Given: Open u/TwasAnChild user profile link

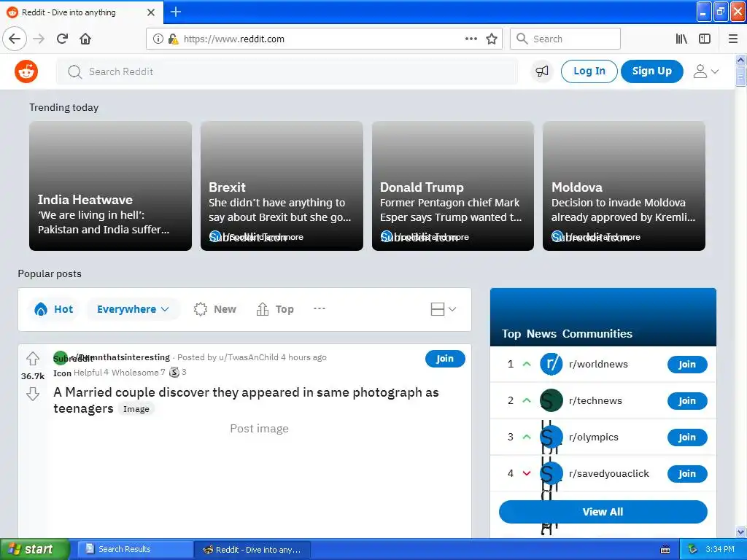Looking at the screenshot, I should pos(249,357).
